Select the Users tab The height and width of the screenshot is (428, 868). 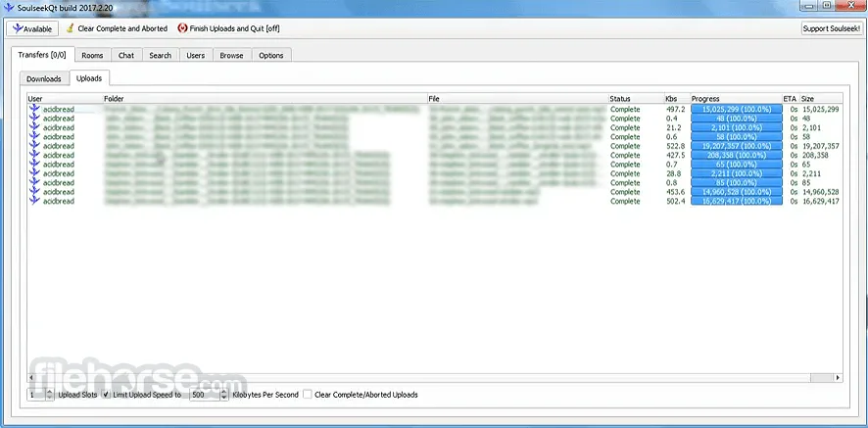[195, 56]
